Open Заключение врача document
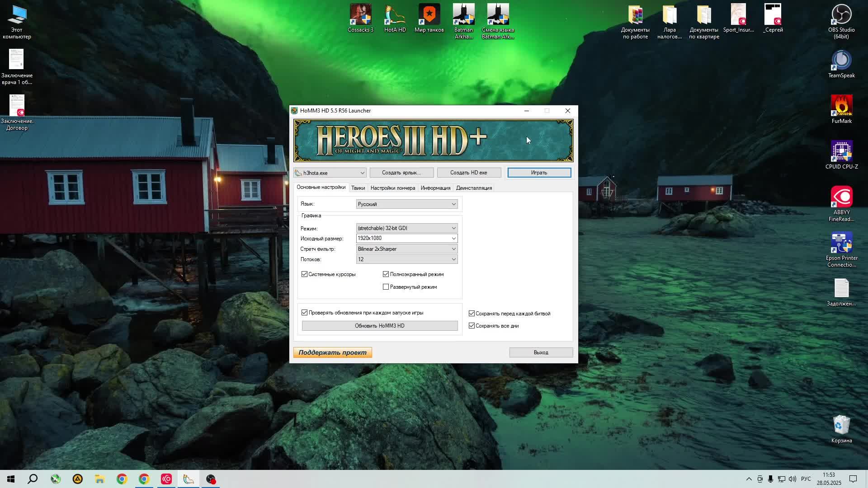This screenshot has width=868, height=488. 17,67
